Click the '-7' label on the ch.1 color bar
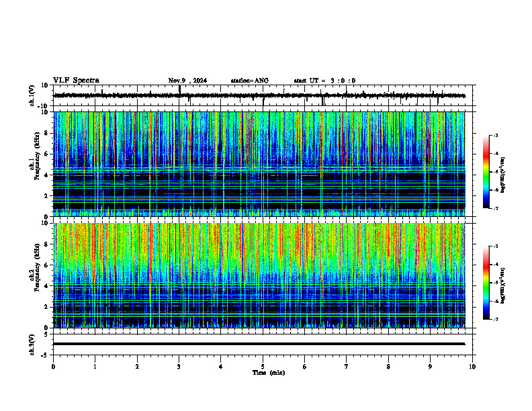This screenshot has width=532, height=411. 496,208
